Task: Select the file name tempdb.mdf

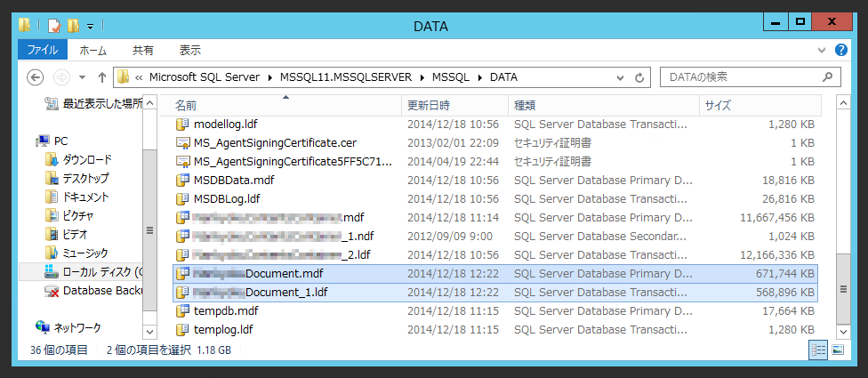Action: [227, 311]
